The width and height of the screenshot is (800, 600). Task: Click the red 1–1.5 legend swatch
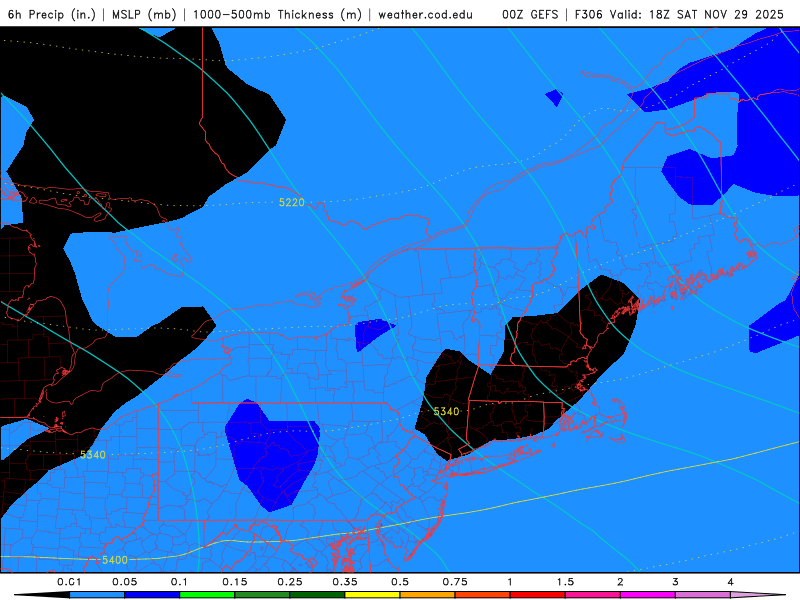click(538, 595)
